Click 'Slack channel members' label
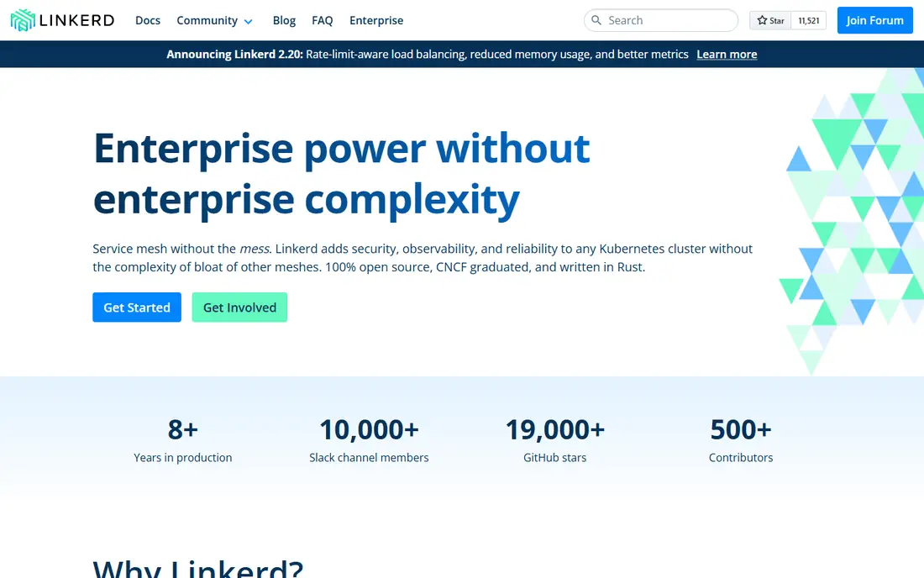This screenshot has height=578, width=924. [x=369, y=457]
